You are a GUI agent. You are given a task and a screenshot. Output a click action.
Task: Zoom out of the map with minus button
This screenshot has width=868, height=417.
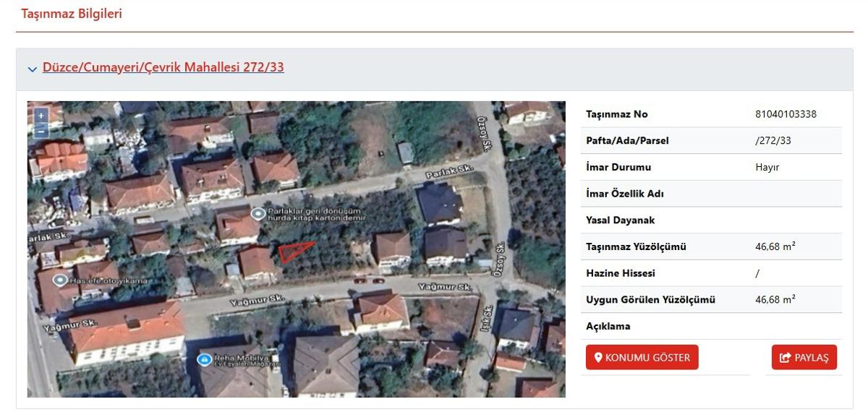[41, 131]
